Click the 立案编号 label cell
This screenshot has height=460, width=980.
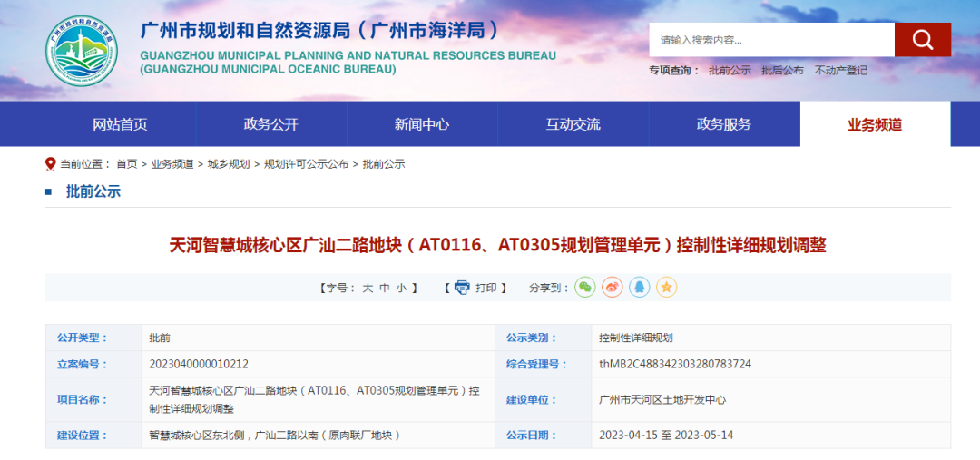pos(93,364)
